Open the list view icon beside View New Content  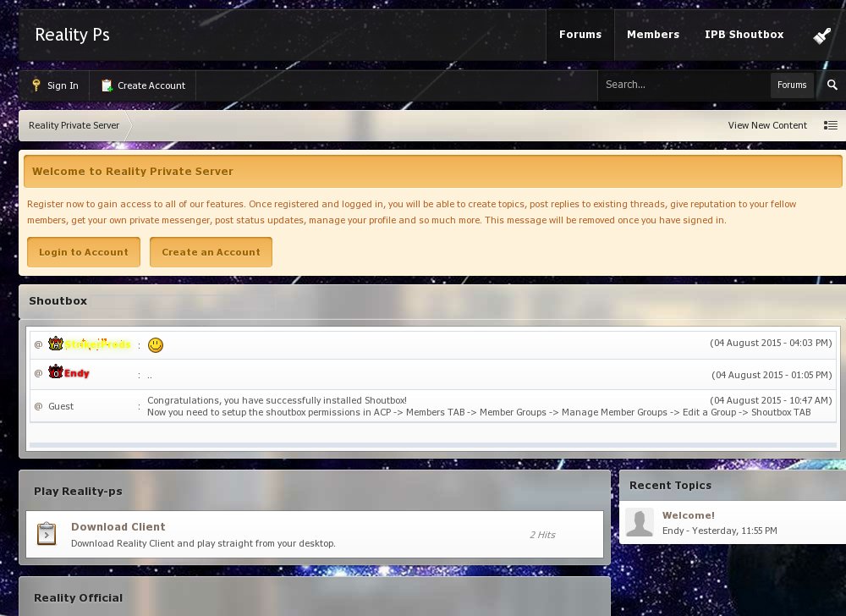coord(830,125)
